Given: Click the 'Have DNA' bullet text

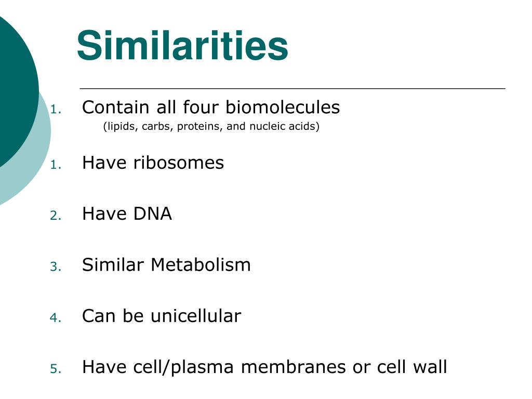Looking at the screenshot, I should point(127,214).
